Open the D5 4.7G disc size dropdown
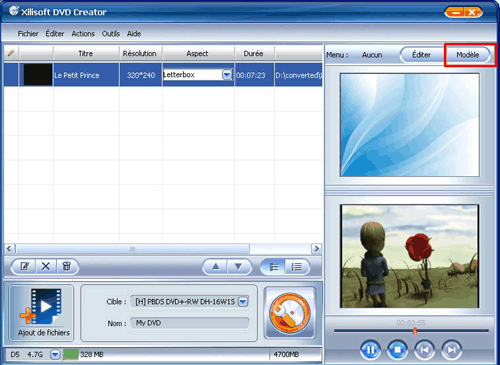Viewport: 500px width, 365px height. click(55, 354)
